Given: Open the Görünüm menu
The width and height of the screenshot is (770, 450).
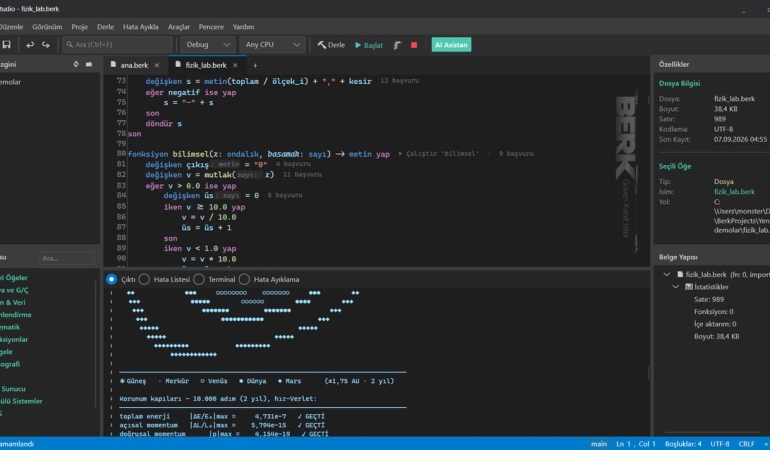Looking at the screenshot, I should [x=47, y=27].
